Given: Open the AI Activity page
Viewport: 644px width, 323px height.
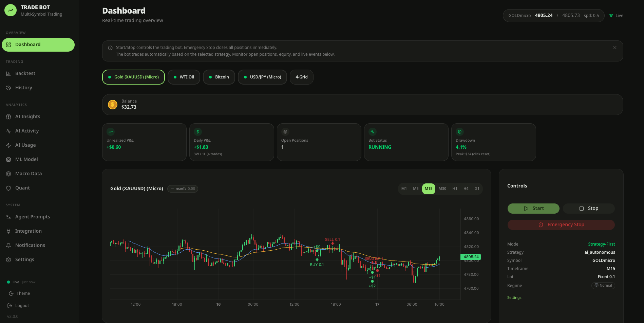Looking at the screenshot, I should point(38,131).
